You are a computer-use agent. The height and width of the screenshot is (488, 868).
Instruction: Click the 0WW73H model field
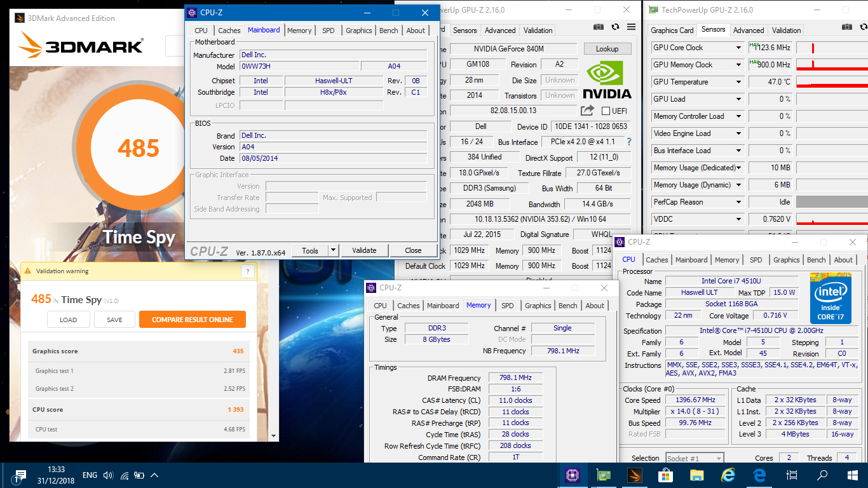[299, 66]
